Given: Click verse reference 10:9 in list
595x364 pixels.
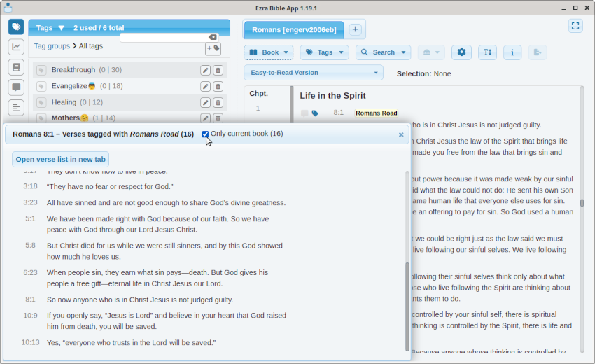Looking at the screenshot, I should 30,316.
